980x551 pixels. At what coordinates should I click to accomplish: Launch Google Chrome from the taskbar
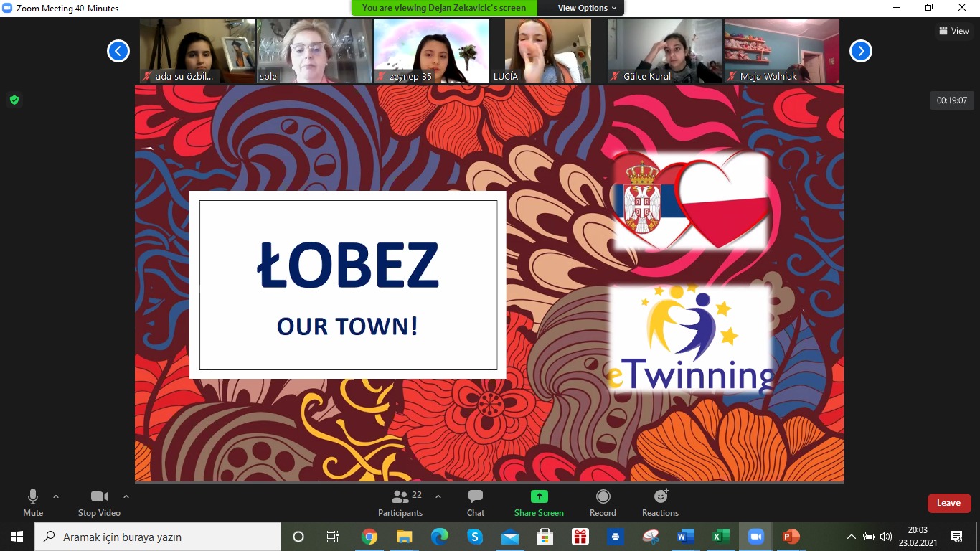(x=369, y=537)
